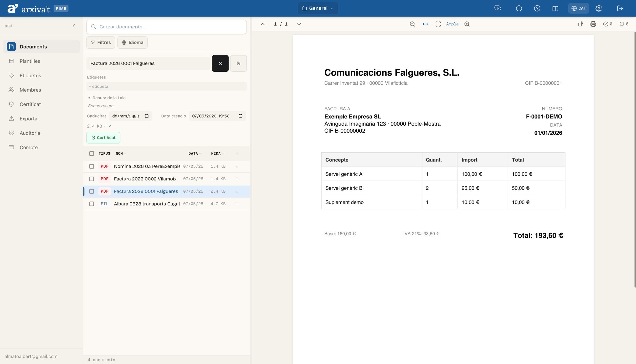Click the arxiva't logo
Screen dimensions: 636x364
[28, 8]
